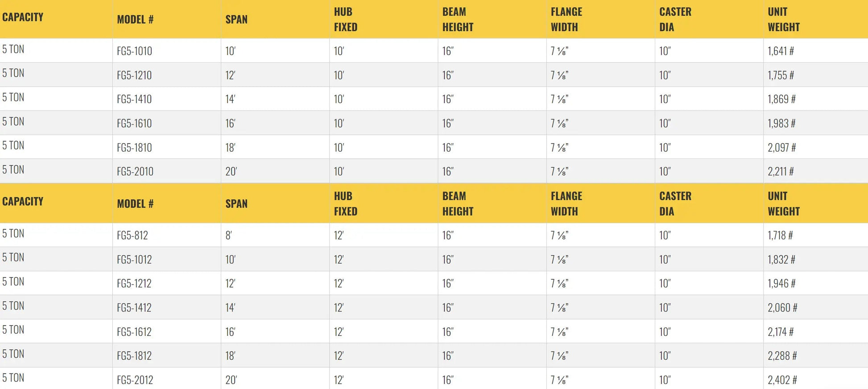The image size is (868, 389).
Task: Click 1,869 # unit weight cell
Action: [781, 99]
